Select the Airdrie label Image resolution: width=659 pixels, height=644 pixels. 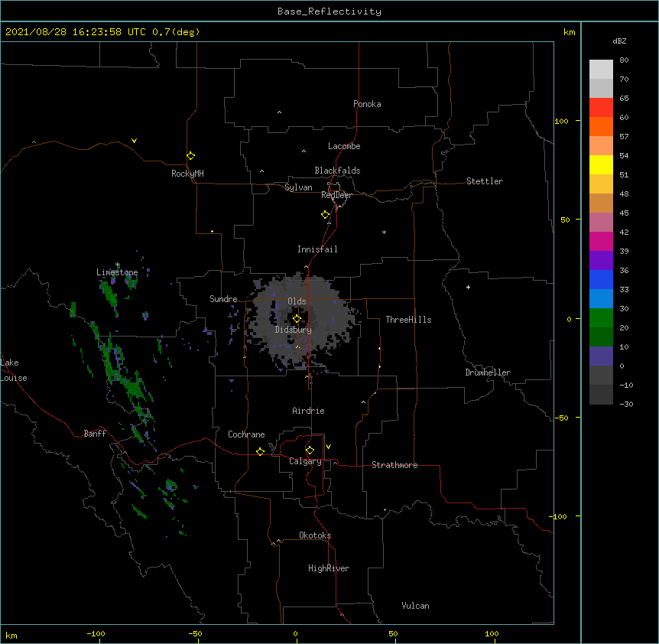click(308, 411)
